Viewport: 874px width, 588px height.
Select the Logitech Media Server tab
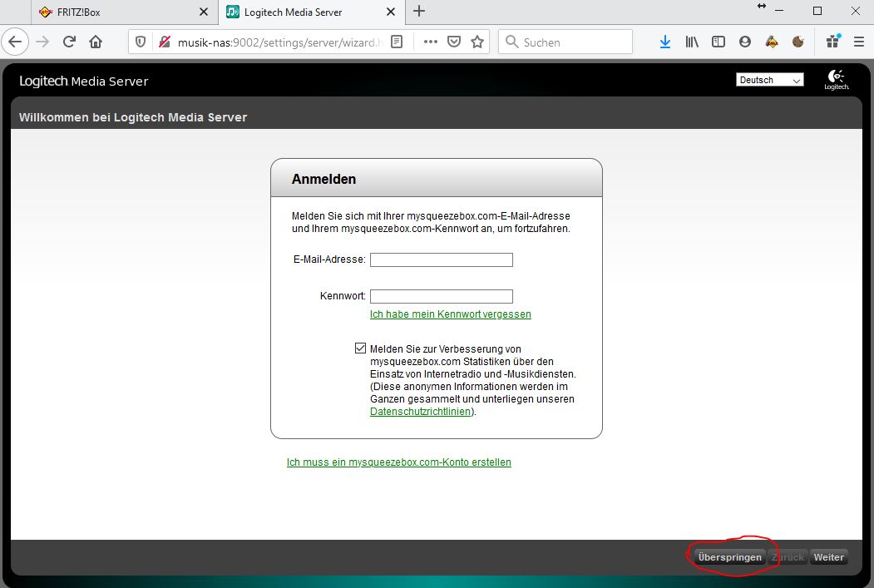pos(312,12)
